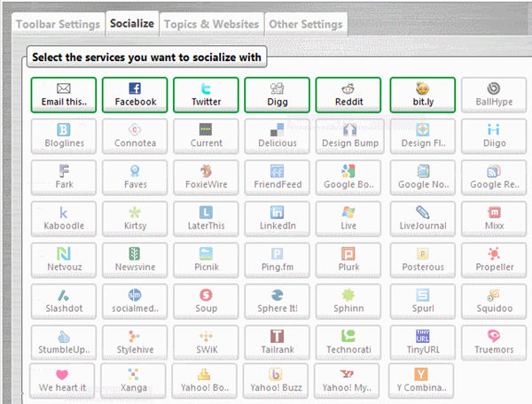Screen dimensions: 532x404
Task: Toggle the bit.ly service
Action: 423,95
